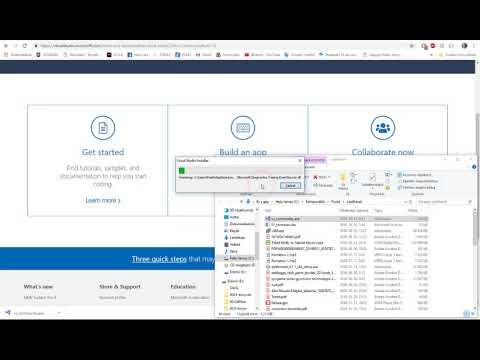This screenshot has height=360, width=480.
Task: Switch Explorer to details view icon
Action: pos(467,314)
